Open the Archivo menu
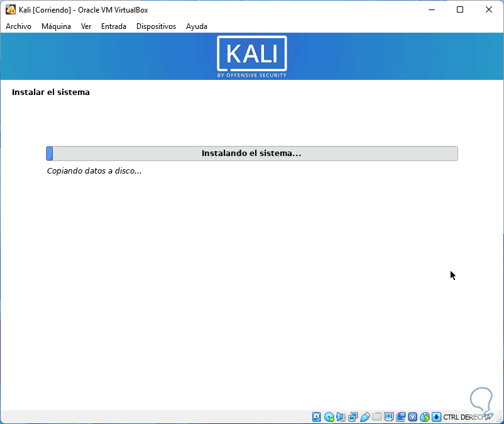The image size is (504, 424). coord(18,26)
